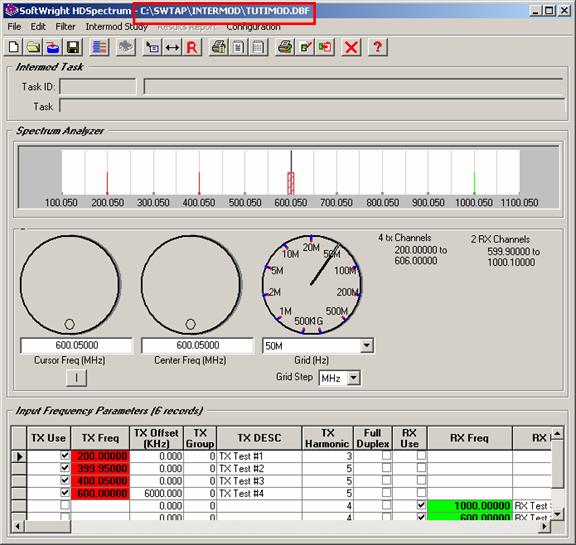Image resolution: width=576 pixels, height=545 pixels.
Task: Click the RX Freq column header
Action: coord(470,438)
